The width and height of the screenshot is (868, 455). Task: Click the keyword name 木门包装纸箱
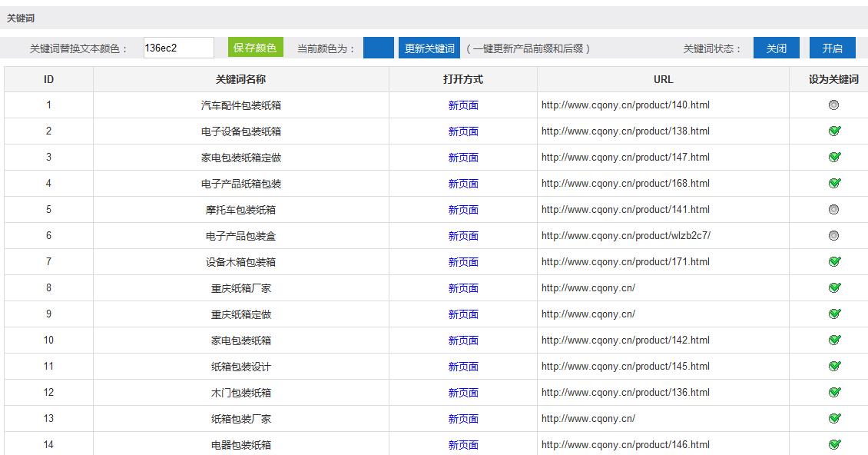240,393
